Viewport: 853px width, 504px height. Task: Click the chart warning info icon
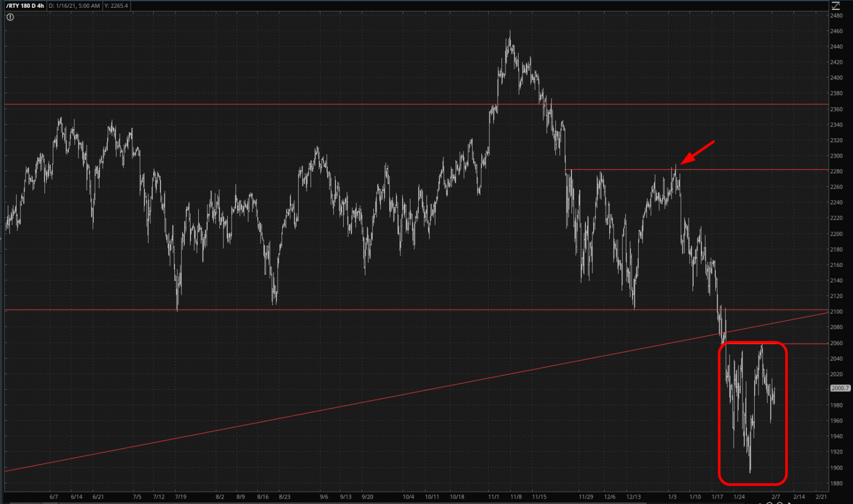tap(10, 17)
